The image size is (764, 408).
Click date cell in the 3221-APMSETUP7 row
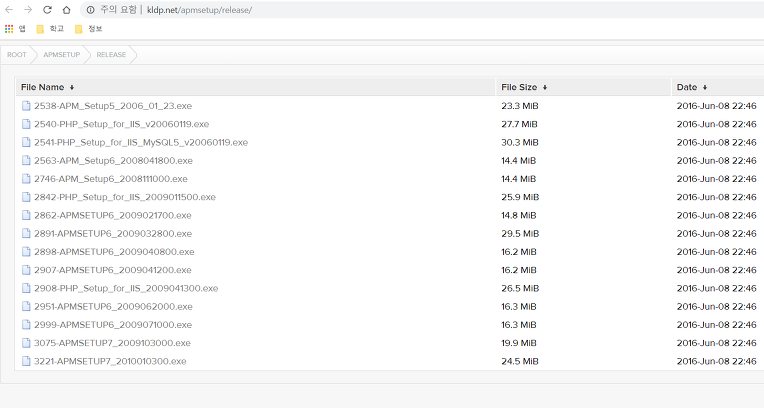(x=716, y=361)
